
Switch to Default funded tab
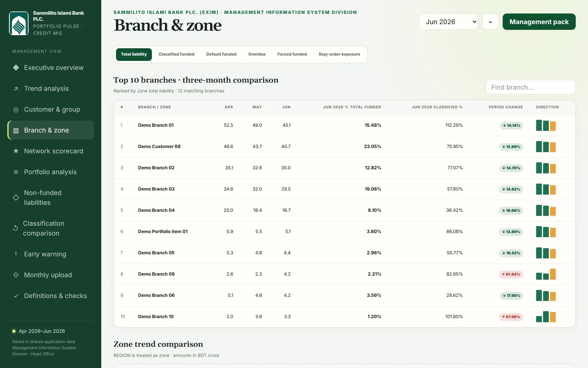[221, 54]
